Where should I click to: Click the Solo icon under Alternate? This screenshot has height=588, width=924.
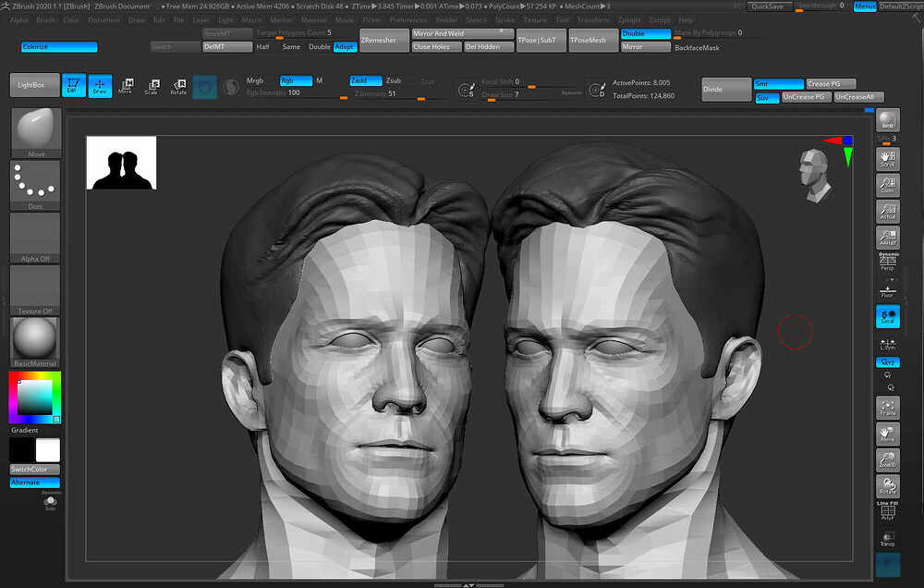pos(51,503)
